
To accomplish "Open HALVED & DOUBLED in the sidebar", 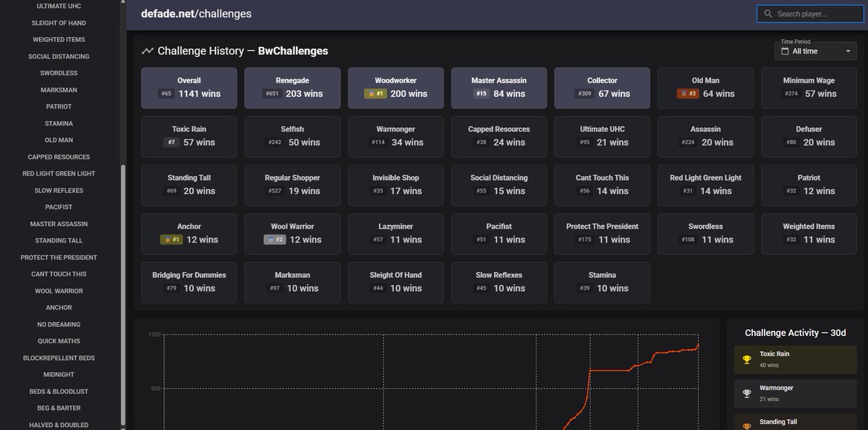I will 59,425.
